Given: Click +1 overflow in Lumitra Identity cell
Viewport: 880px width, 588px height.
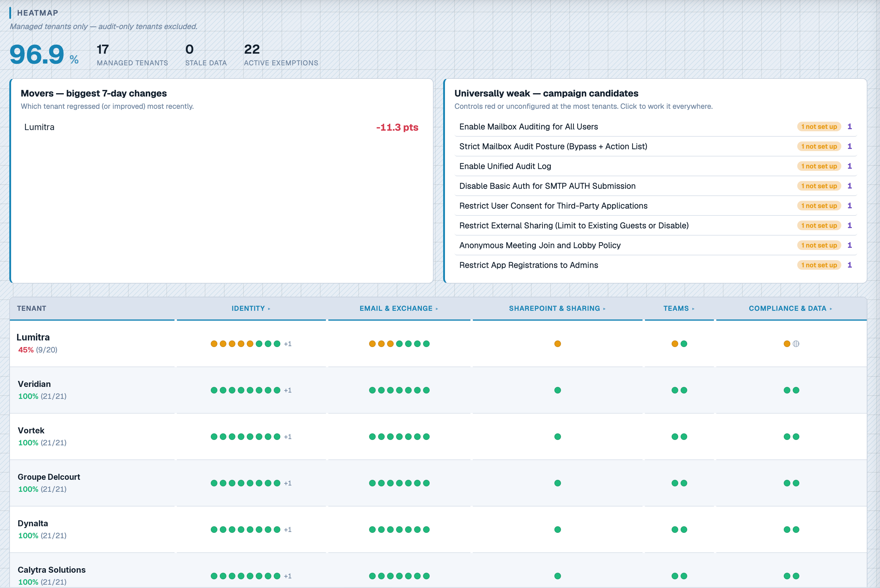Looking at the screenshot, I should 288,344.
